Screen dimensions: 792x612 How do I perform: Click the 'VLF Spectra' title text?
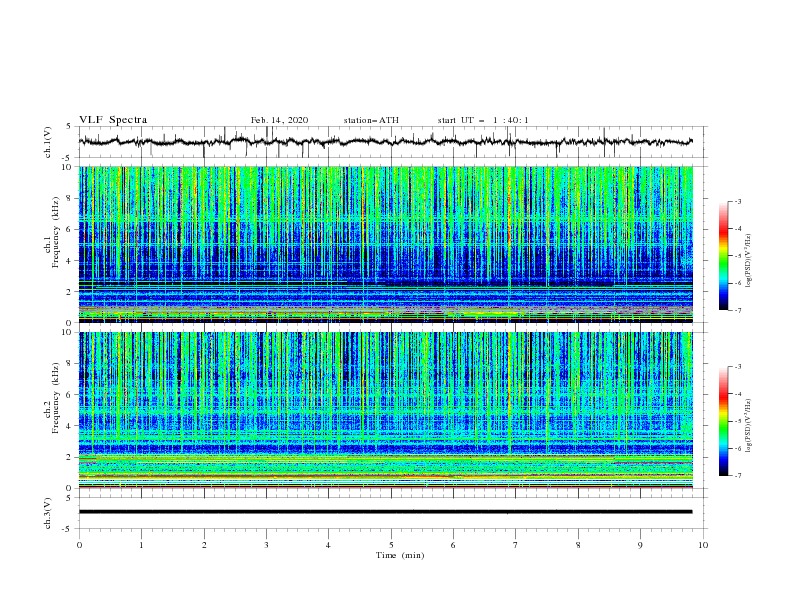coord(113,120)
